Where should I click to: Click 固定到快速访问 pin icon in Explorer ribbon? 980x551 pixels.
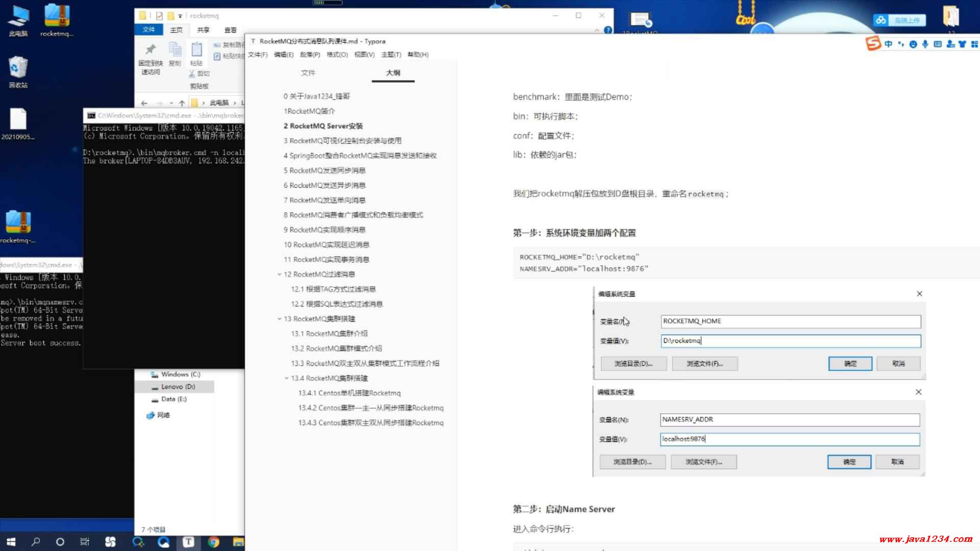pos(151,49)
